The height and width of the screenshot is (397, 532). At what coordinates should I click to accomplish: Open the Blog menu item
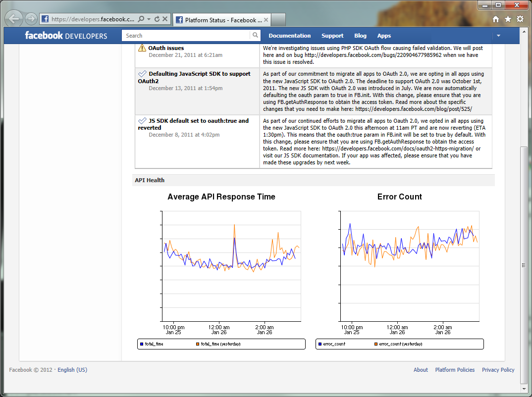pyautogui.click(x=360, y=36)
